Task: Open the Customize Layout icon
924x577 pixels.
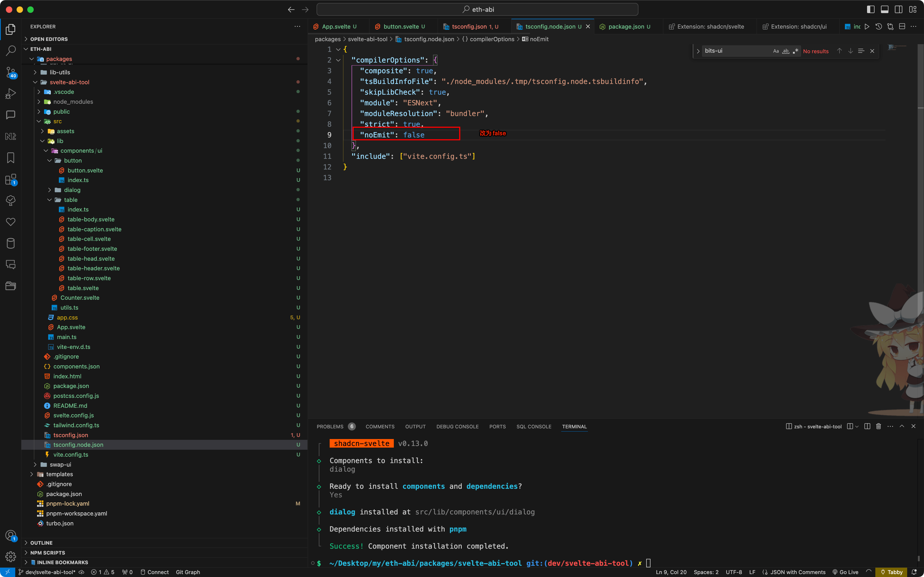Action: [913, 10]
